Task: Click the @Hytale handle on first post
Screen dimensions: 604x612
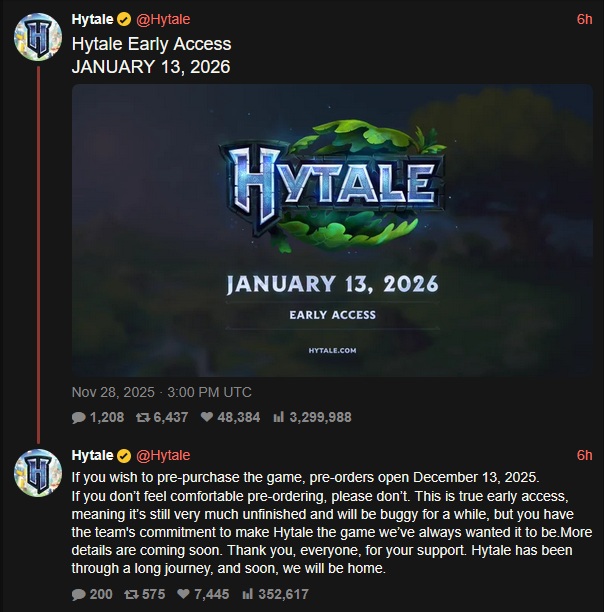Action: (x=162, y=20)
